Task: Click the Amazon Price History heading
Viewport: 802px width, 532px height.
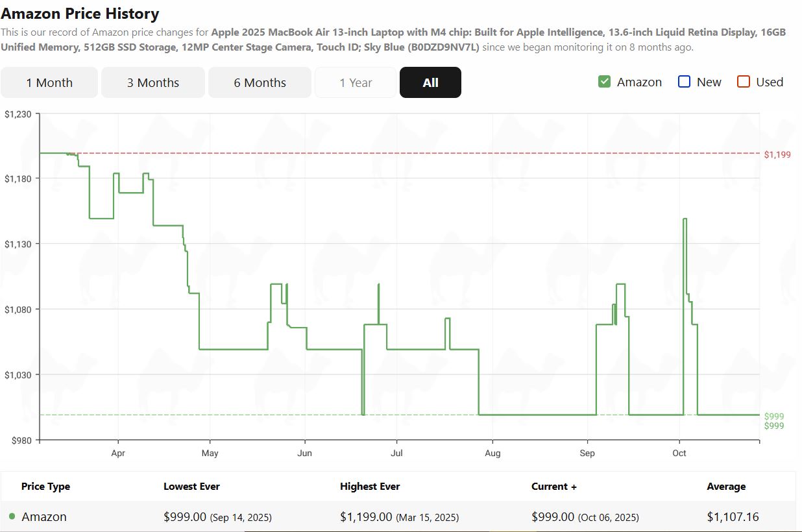Action: [x=80, y=13]
